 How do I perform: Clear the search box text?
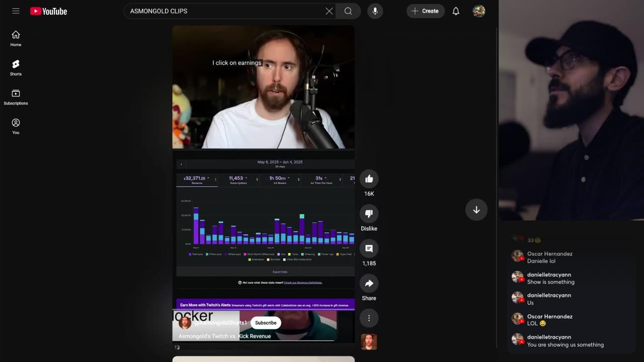(329, 11)
